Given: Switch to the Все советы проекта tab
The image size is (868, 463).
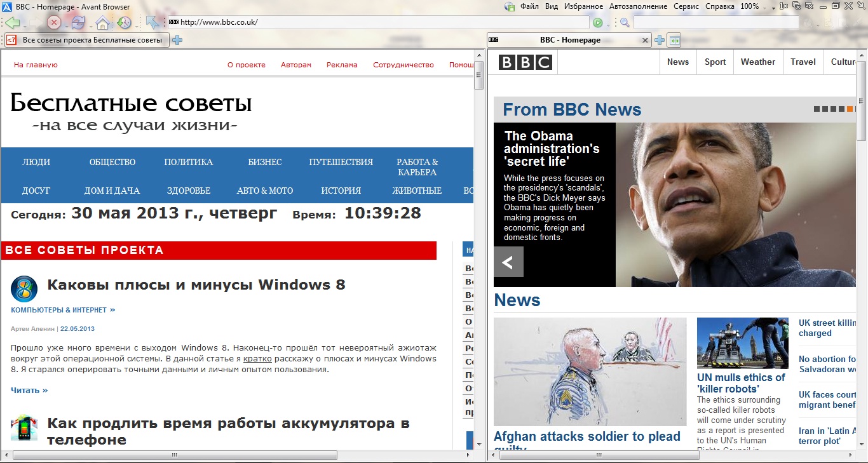Looking at the screenshot, I should pyautogui.click(x=86, y=40).
